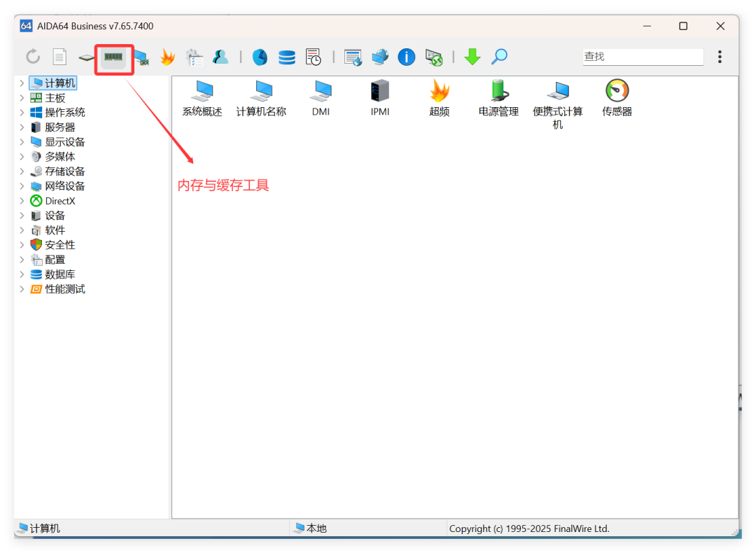Select 网络设备 in the tree
This screenshot has height=553, width=756.
[58, 186]
